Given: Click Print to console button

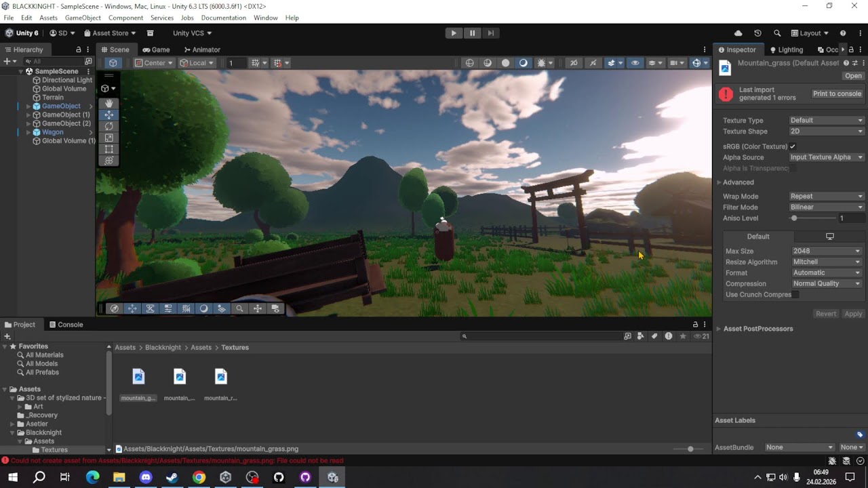Looking at the screenshot, I should pyautogui.click(x=837, y=94).
